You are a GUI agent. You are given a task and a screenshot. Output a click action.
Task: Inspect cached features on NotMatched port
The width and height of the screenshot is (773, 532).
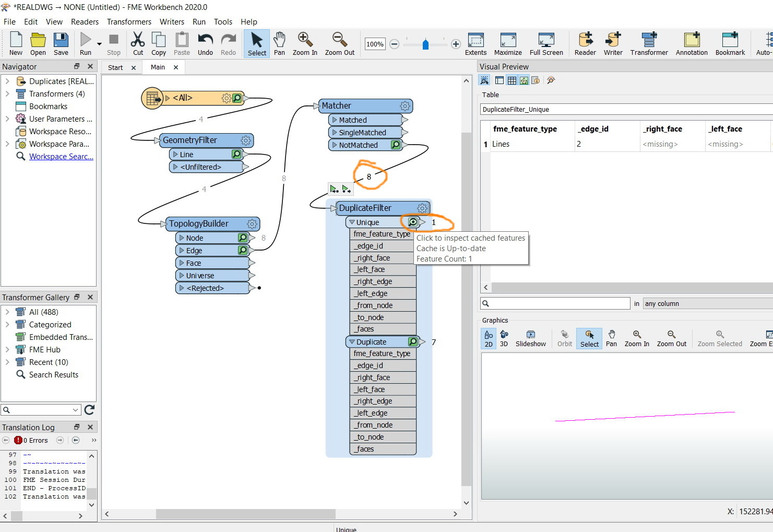396,145
